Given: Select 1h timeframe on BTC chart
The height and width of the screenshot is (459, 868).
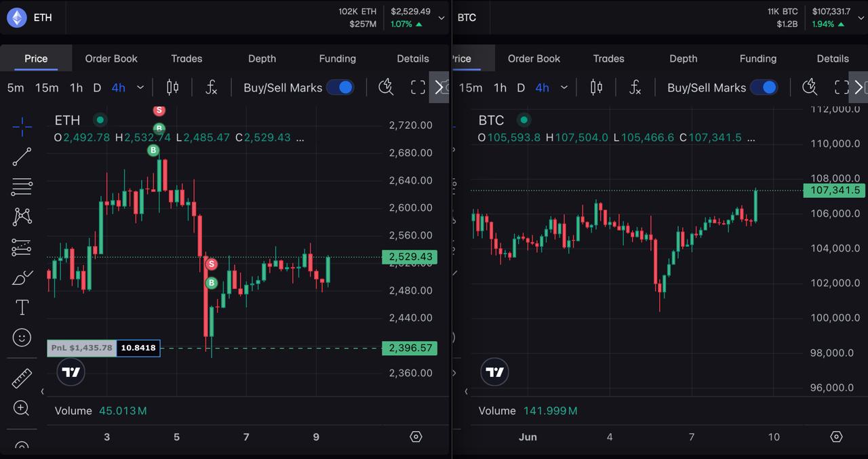Looking at the screenshot, I should pyautogui.click(x=500, y=87).
